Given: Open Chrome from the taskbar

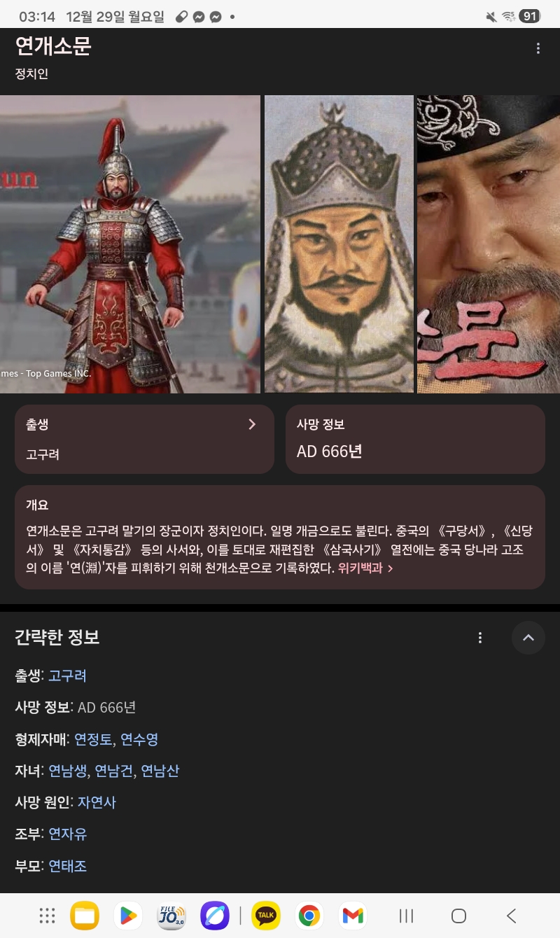Looking at the screenshot, I should pyautogui.click(x=309, y=916).
